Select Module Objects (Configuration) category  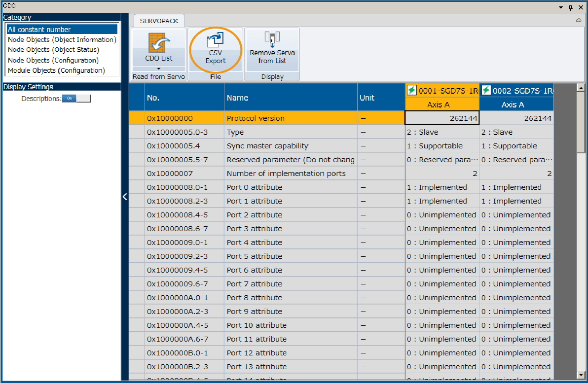tap(56, 70)
